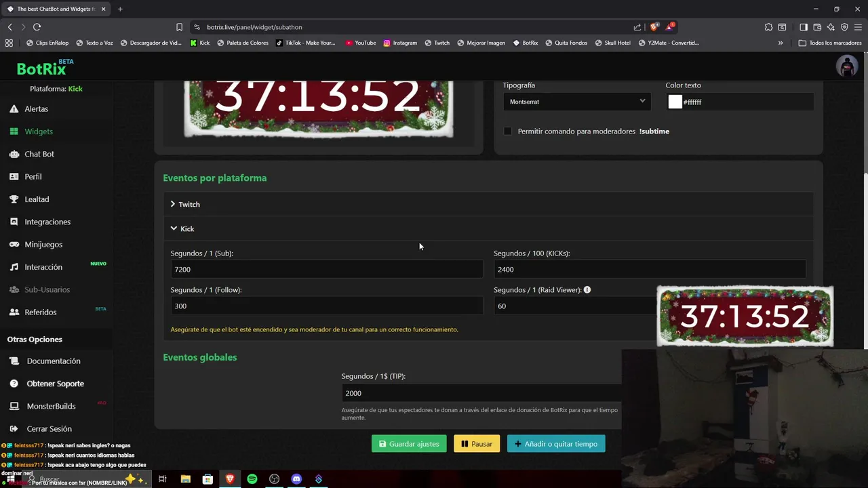Open File Explorer from the taskbar
The image size is (868, 488).
click(185, 479)
